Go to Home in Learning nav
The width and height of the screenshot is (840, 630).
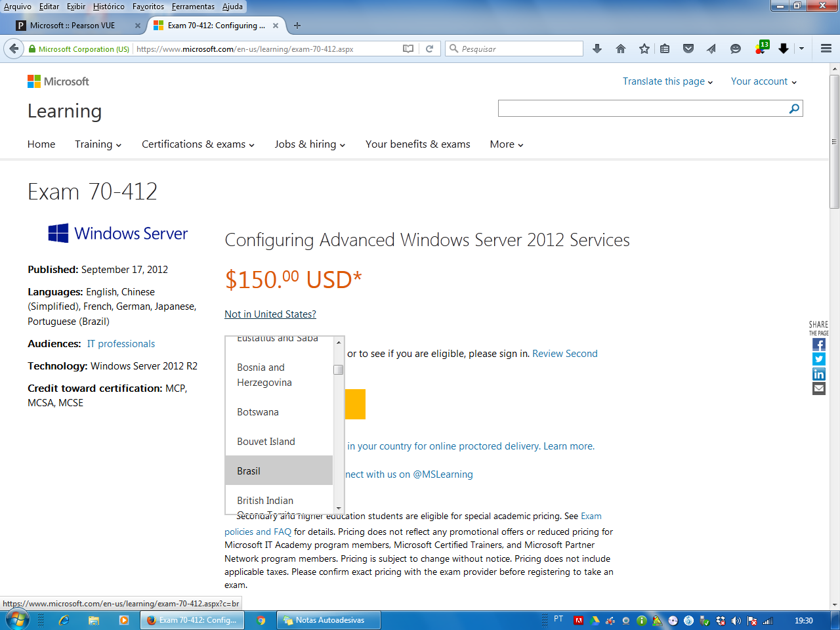(41, 144)
